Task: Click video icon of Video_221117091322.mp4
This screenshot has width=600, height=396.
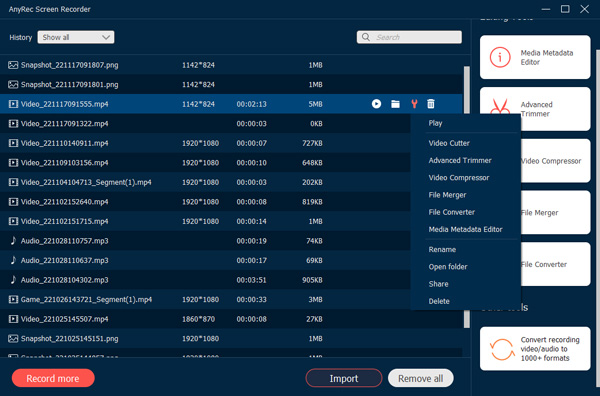Action: (x=13, y=124)
